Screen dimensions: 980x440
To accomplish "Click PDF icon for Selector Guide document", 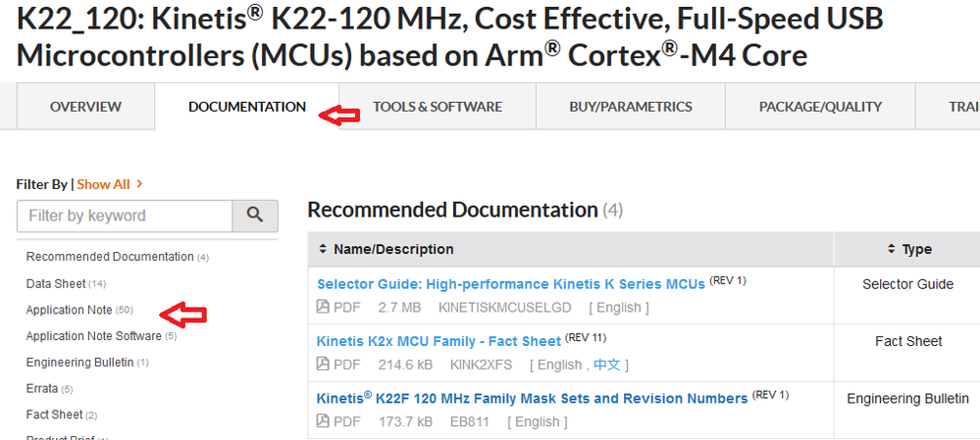I will click(323, 308).
